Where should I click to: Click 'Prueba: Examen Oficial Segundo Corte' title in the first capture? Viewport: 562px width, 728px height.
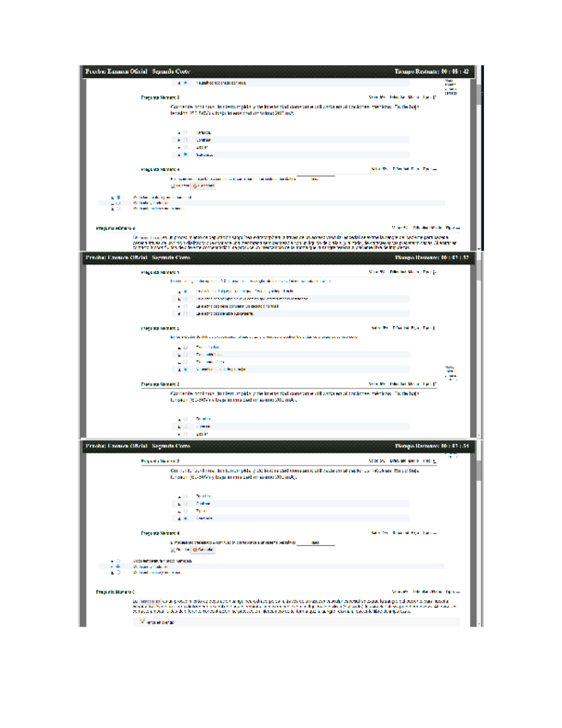138,71
